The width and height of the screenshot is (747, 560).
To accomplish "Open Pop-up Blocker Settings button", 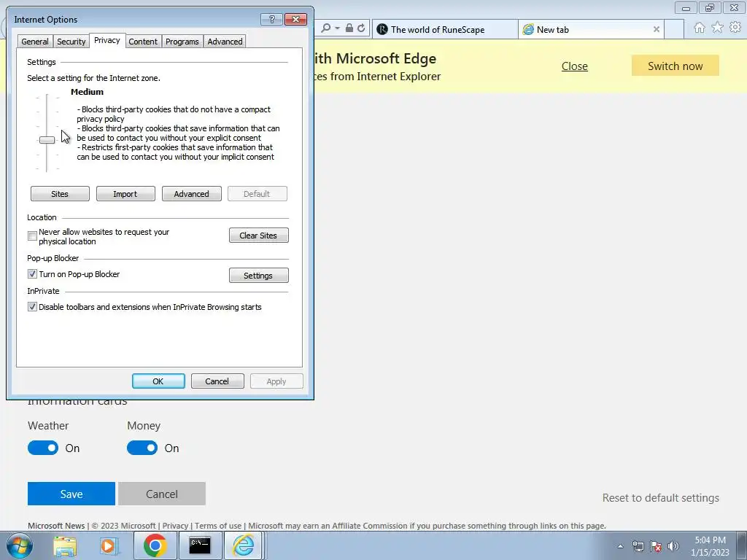I will click(x=259, y=275).
